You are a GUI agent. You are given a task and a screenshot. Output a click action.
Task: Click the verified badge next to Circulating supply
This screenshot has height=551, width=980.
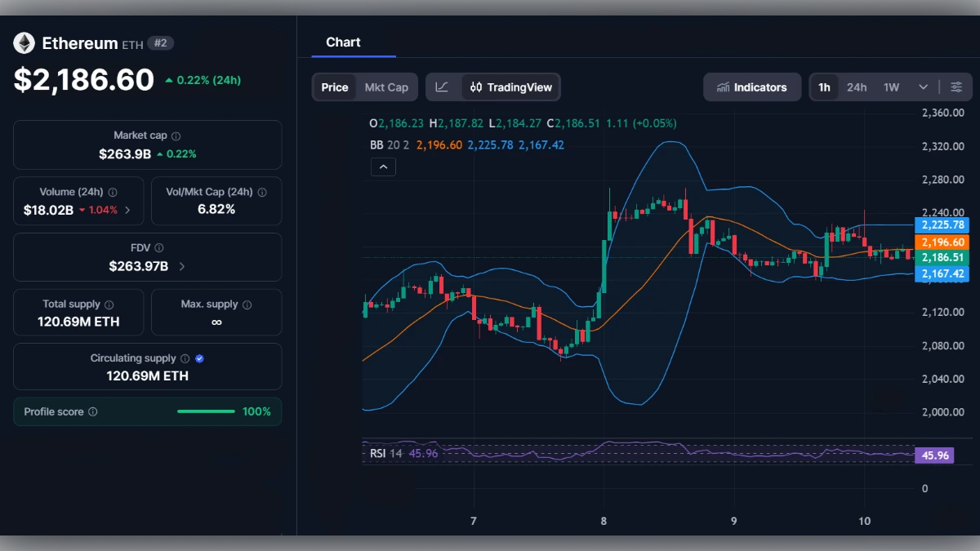pyautogui.click(x=198, y=358)
